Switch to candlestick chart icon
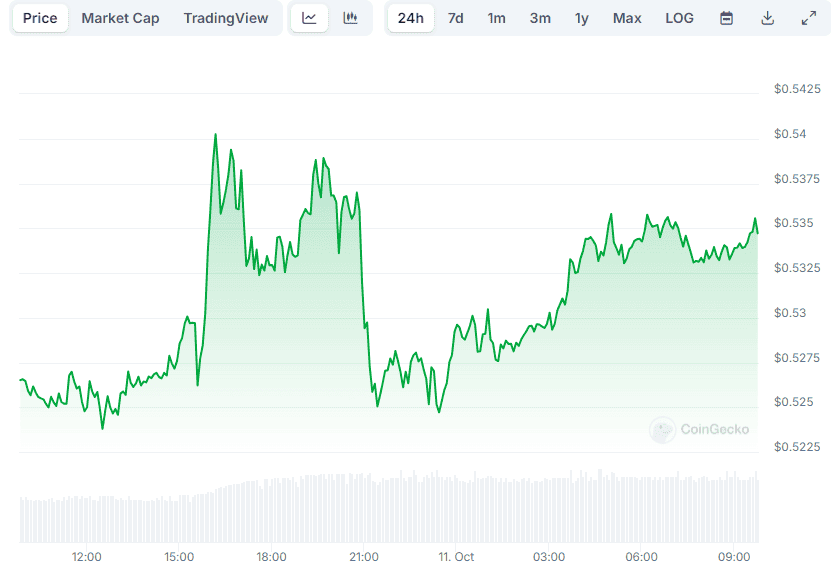Viewport: 831px width, 575px height. pos(350,18)
